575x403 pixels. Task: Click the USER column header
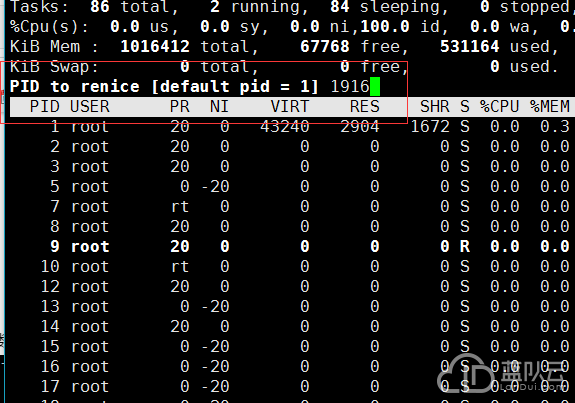click(x=90, y=107)
